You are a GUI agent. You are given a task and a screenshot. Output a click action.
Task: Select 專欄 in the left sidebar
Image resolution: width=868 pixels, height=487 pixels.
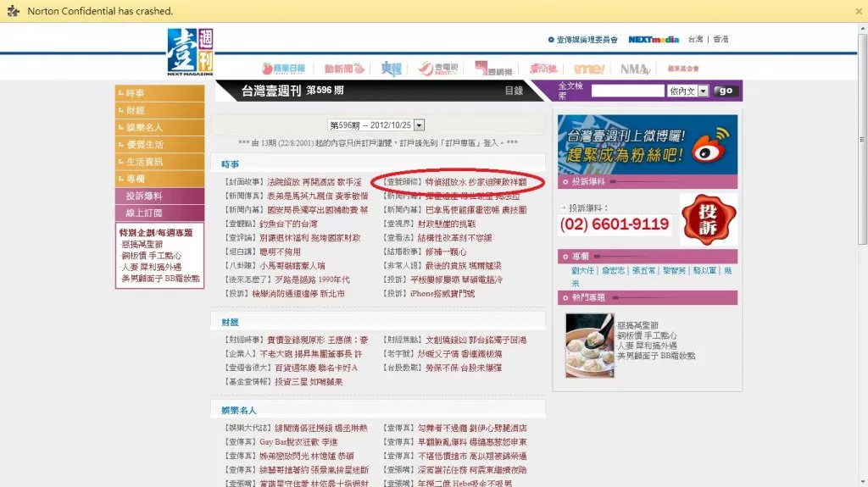coord(160,179)
